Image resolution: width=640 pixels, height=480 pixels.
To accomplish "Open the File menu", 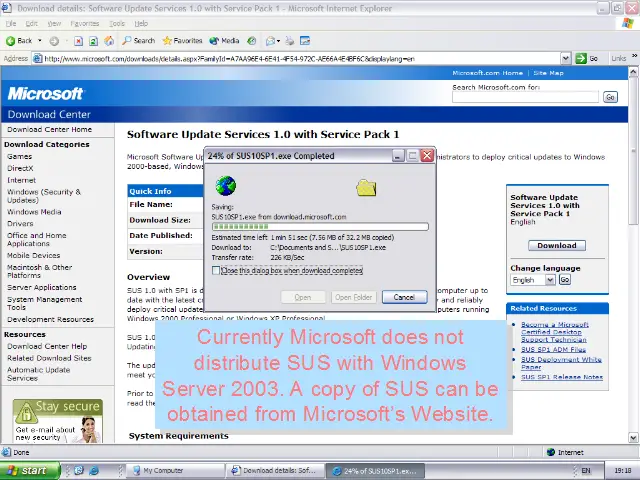I will tap(11, 24).
